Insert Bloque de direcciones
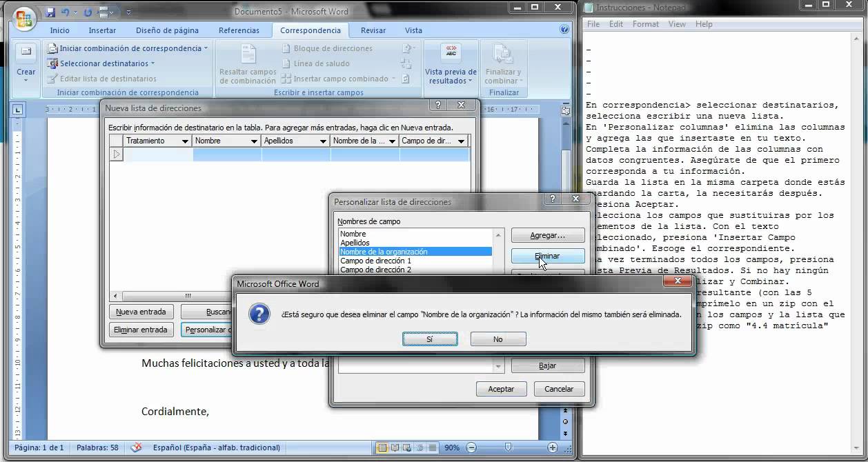Viewport: 868px width, 462px height. pyautogui.click(x=328, y=48)
